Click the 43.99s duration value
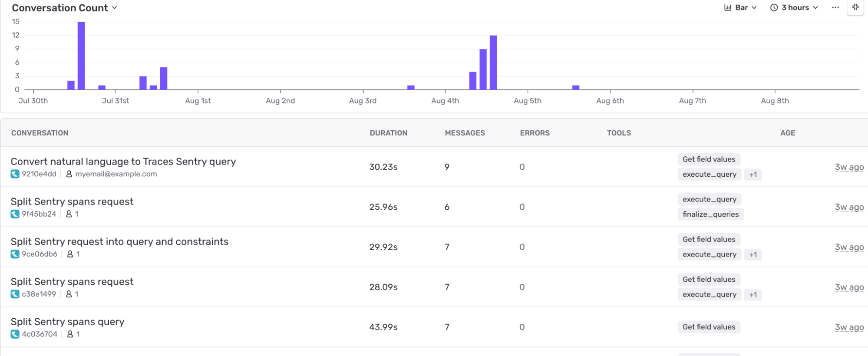 pyautogui.click(x=383, y=327)
